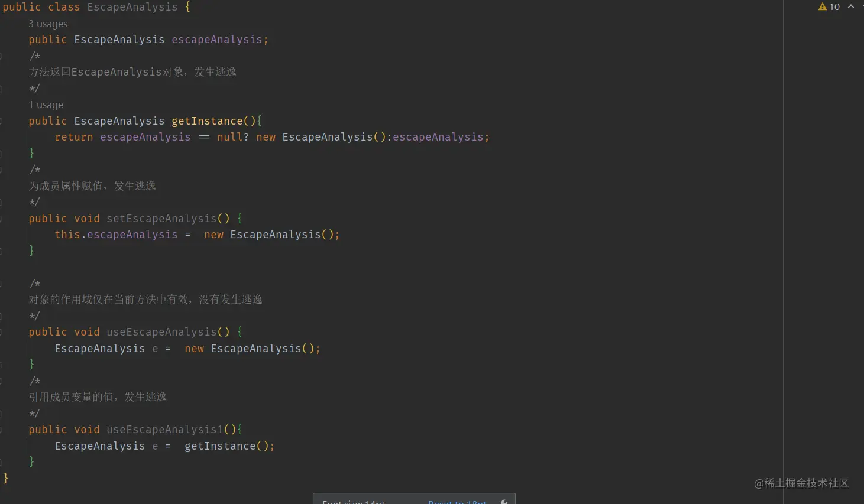Click the final closing brace of the class

tap(6, 478)
